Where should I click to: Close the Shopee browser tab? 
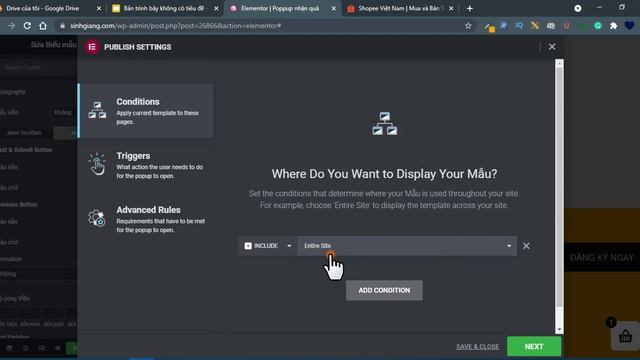point(451,9)
